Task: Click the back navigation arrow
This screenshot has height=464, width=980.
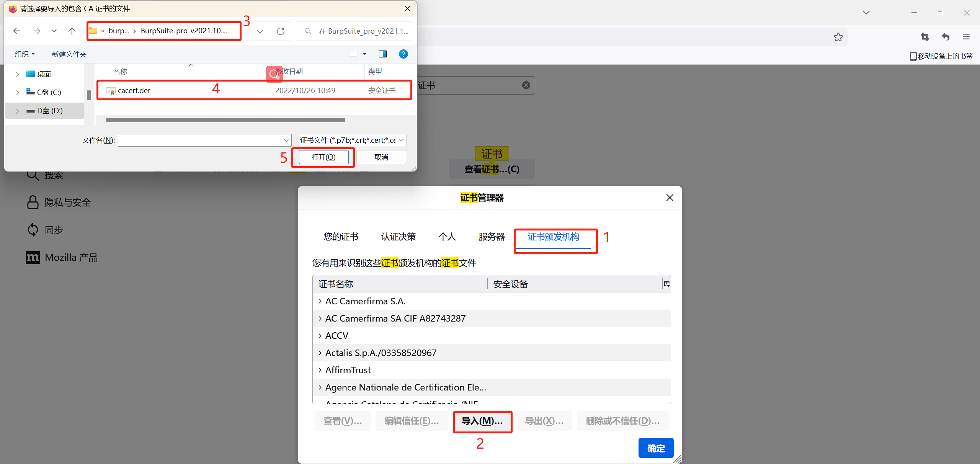Action: point(16,31)
